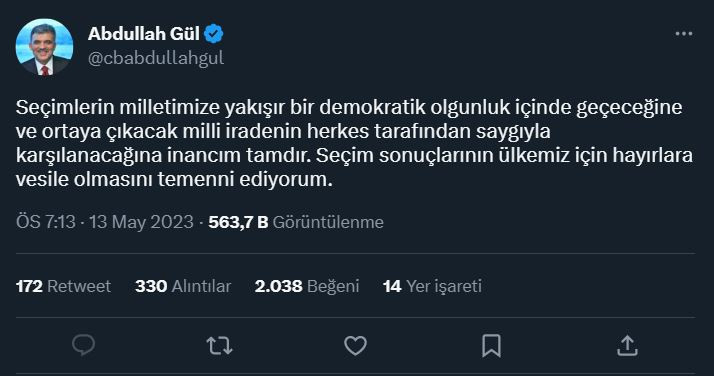View the 172 Retweet list

click(x=63, y=286)
